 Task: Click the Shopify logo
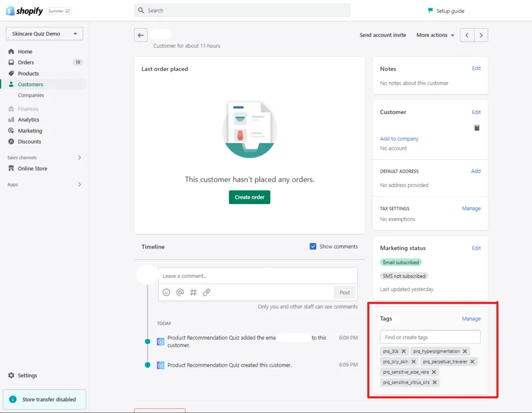coord(24,11)
